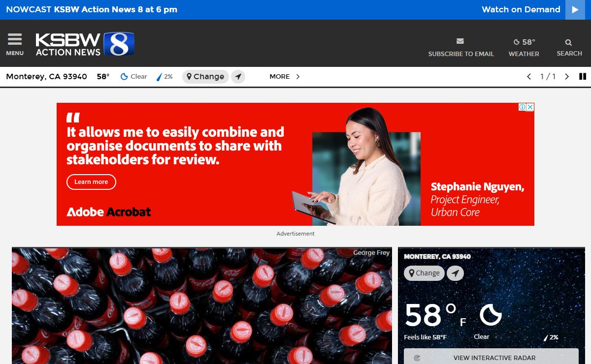Click Monterey, CA 93940 in ticker bar
This screenshot has width=591, height=364.
(x=46, y=77)
